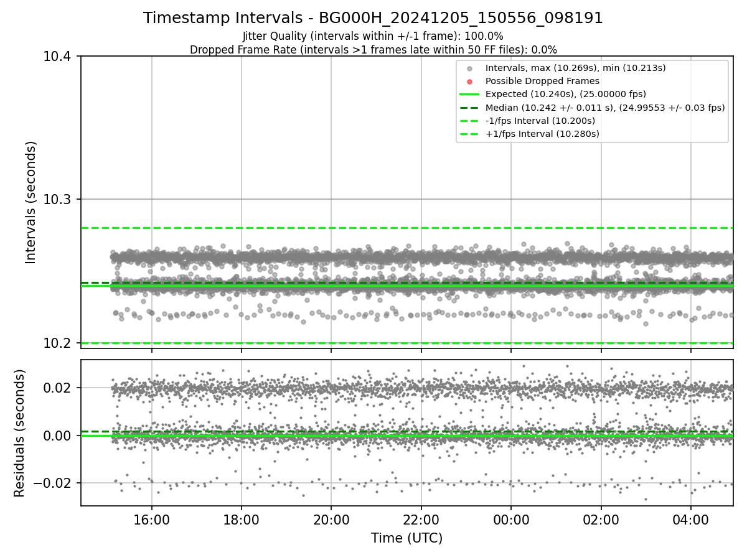Screen dimensions: 747x560
Task: Select legend entry 'Possible Dropped Frames'
Action: 542,81
